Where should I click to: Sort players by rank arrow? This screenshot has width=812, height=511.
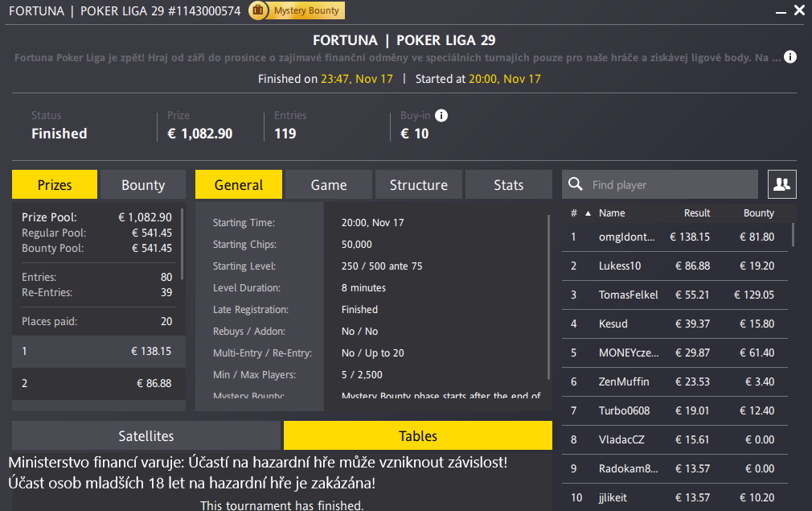pyautogui.click(x=588, y=213)
